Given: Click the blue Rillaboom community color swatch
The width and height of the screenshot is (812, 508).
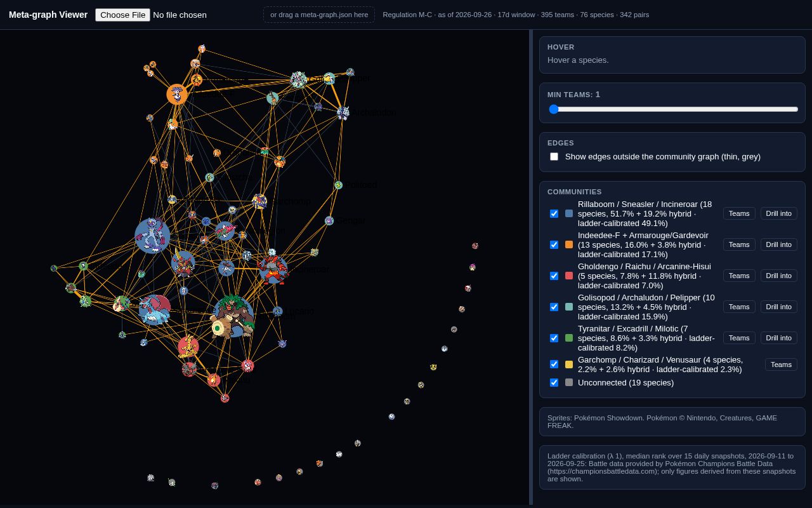Looking at the screenshot, I should tap(569, 213).
